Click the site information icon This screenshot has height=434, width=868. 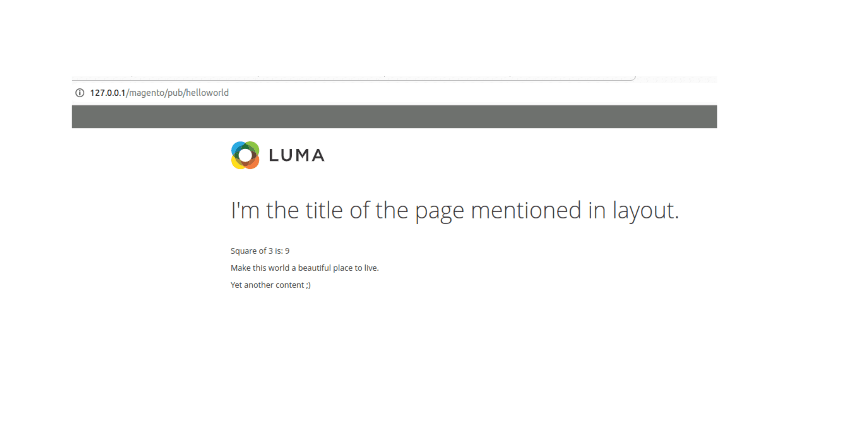pos(80,93)
